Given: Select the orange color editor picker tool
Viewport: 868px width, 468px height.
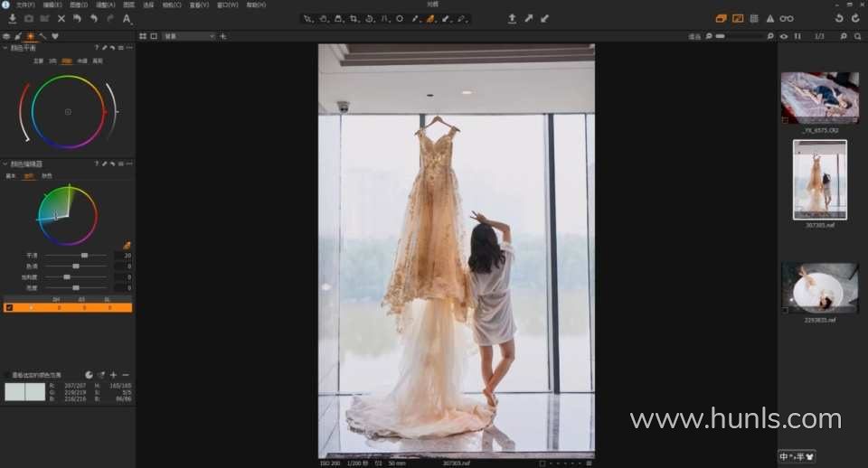Looking at the screenshot, I should click(430, 19).
